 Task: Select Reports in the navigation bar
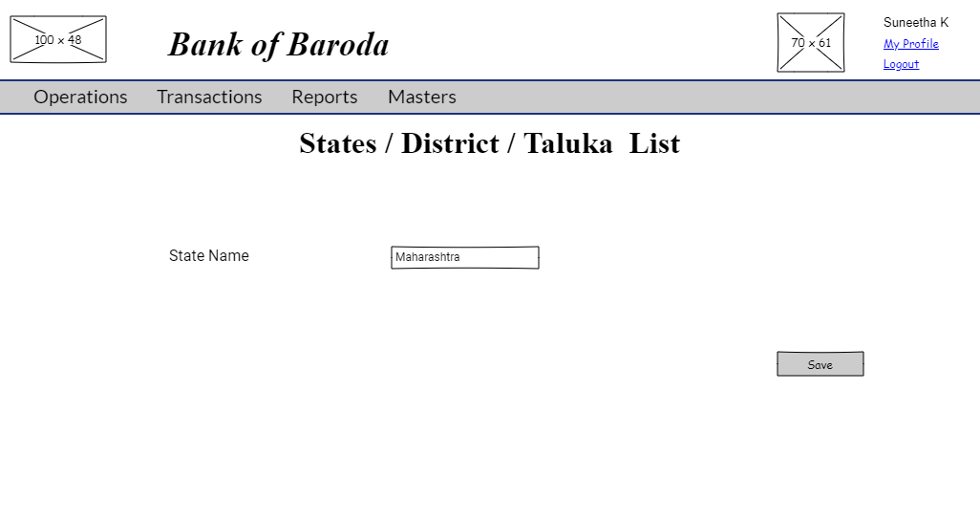pos(325,97)
